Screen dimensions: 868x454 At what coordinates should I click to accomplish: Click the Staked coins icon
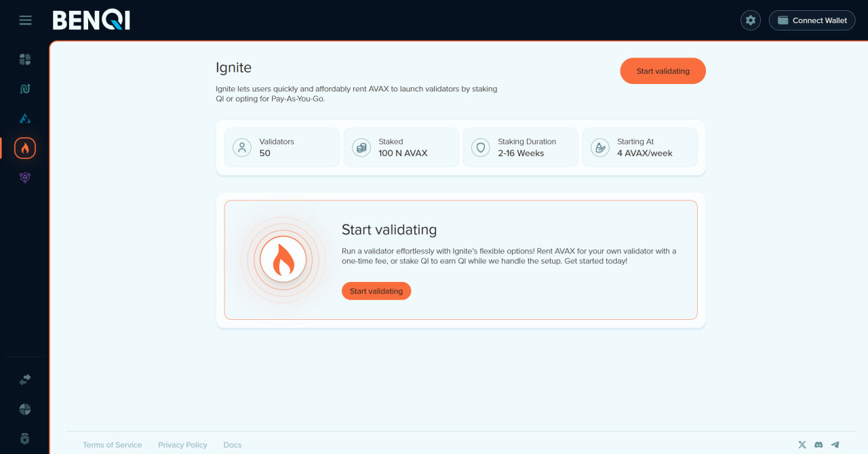[x=361, y=148]
